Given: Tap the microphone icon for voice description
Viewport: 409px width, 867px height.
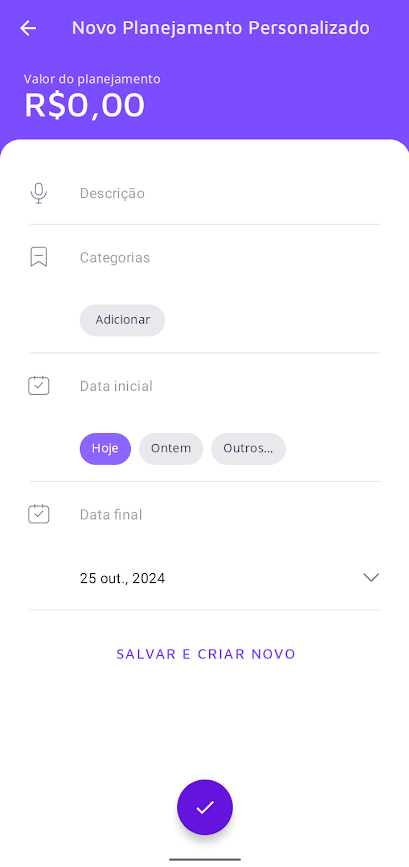Looking at the screenshot, I should tap(39, 193).
